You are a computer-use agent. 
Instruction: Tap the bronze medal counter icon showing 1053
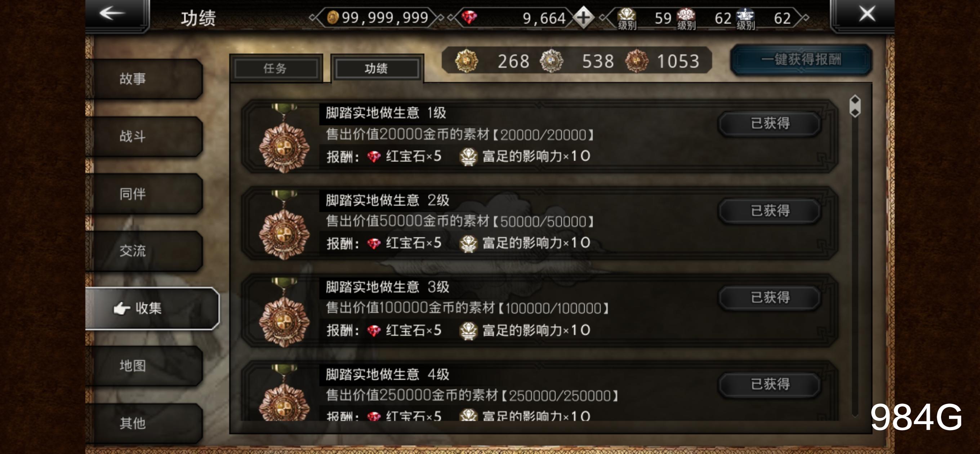point(637,61)
